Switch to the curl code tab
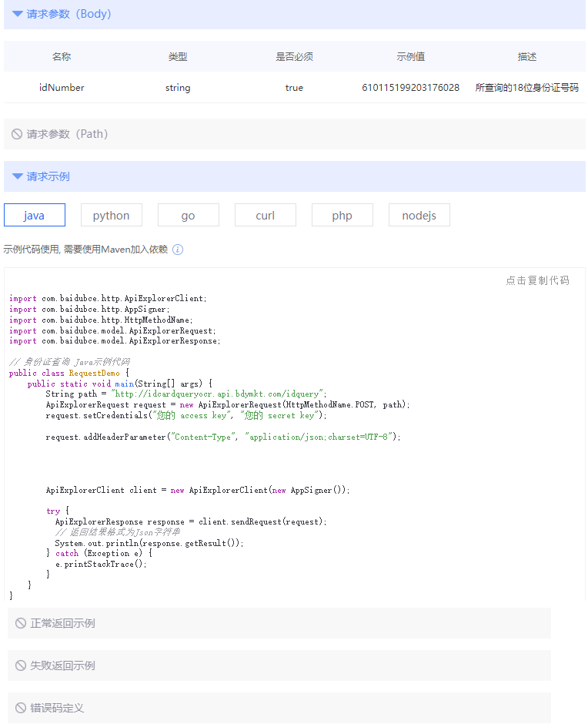 [x=266, y=215]
